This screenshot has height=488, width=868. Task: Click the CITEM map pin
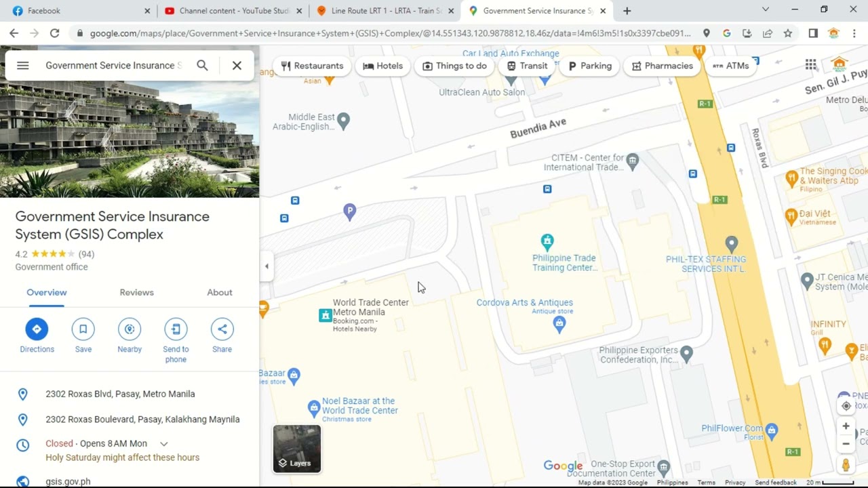click(x=633, y=161)
